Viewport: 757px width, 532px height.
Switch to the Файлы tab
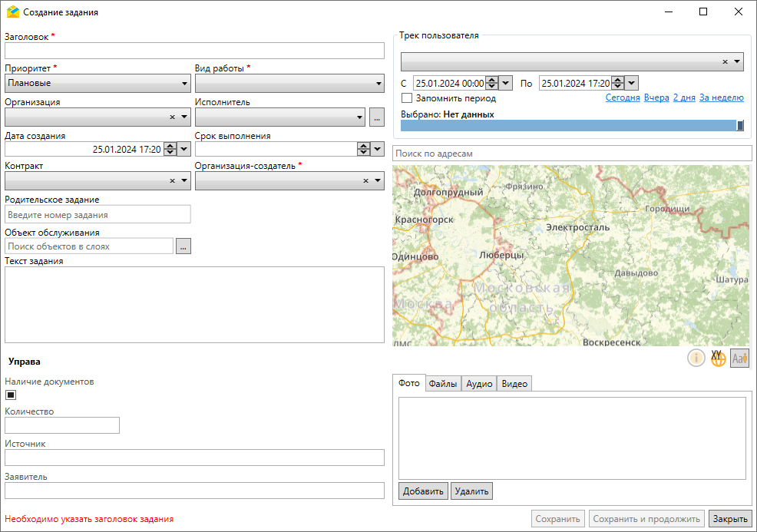click(x=443, y=384)
